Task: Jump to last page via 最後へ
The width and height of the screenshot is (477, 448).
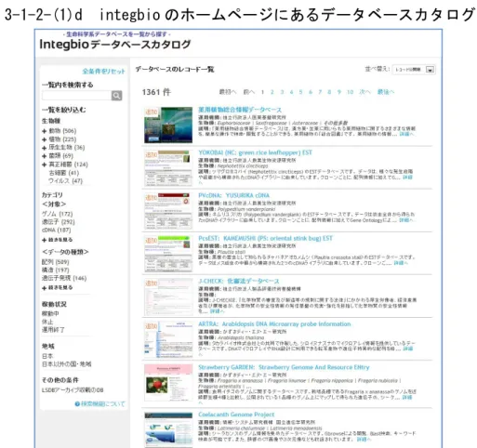Action: pyautogui.click(x=386, y=92)
